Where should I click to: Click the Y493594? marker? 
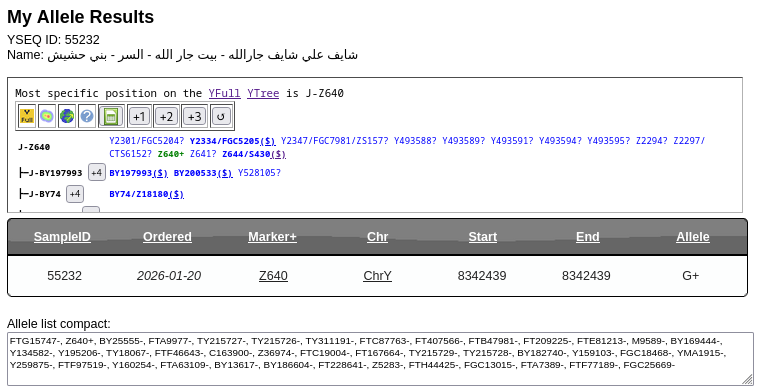560,141
